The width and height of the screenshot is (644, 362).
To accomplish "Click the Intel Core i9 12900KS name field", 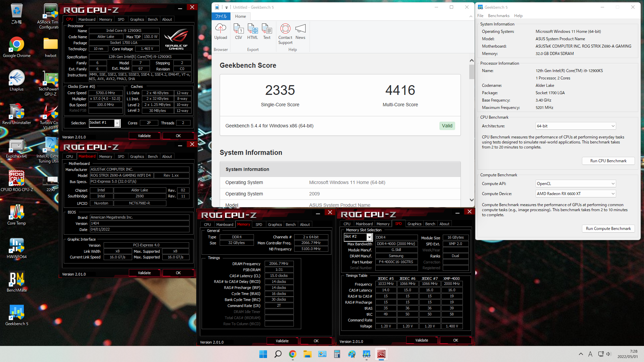I will [124, 31].
